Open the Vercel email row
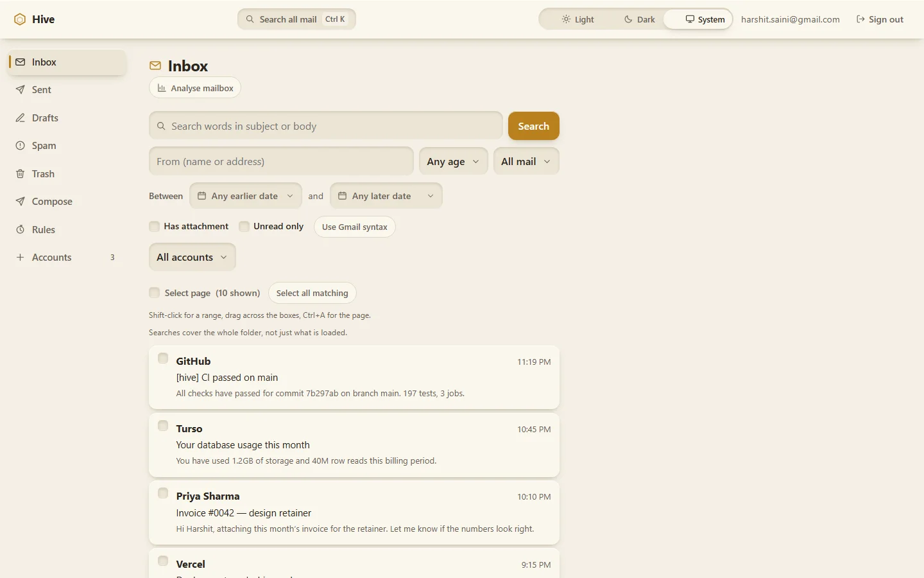924x578 pixels. (x=354, y=563)
